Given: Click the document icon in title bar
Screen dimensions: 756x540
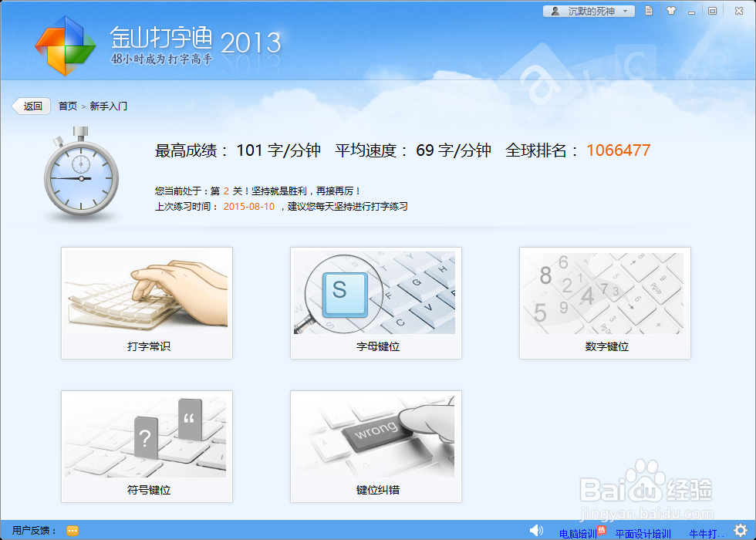Looking at the screenshot, I should click(649, 11).
